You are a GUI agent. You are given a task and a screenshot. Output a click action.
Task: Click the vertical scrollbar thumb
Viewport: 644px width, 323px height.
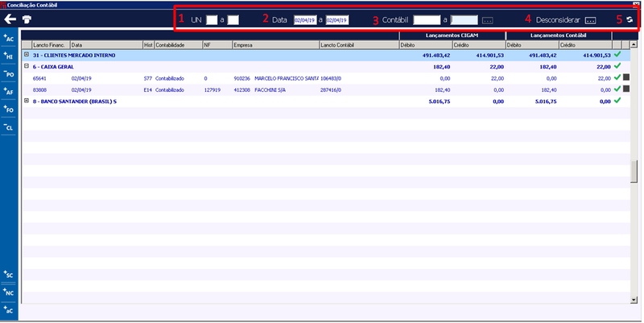click(634, 172)
